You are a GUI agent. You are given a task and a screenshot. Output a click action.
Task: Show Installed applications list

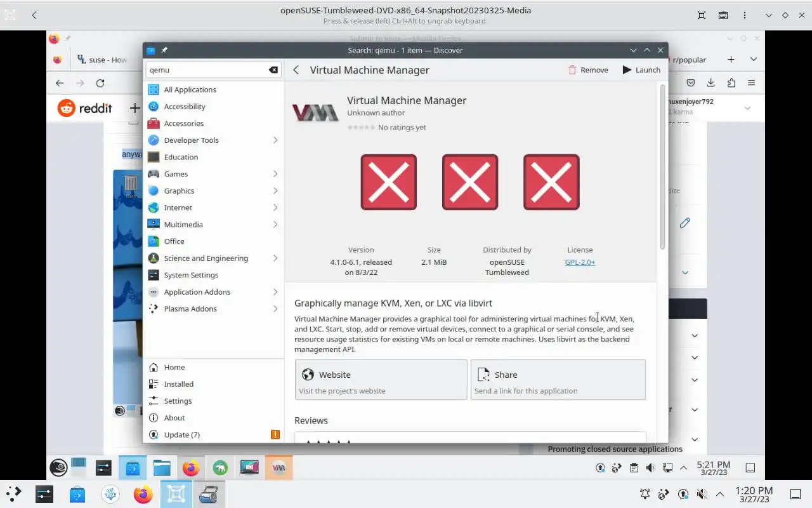coord(214,384)
